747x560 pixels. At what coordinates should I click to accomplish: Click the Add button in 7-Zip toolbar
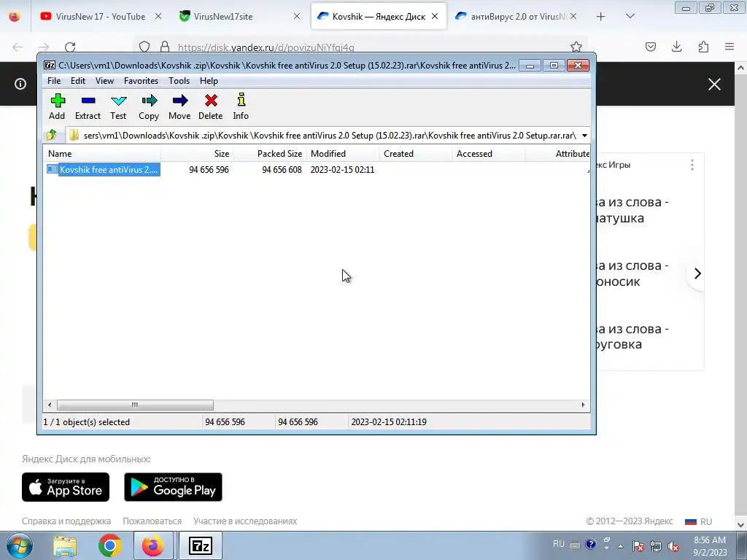point(57,107)
